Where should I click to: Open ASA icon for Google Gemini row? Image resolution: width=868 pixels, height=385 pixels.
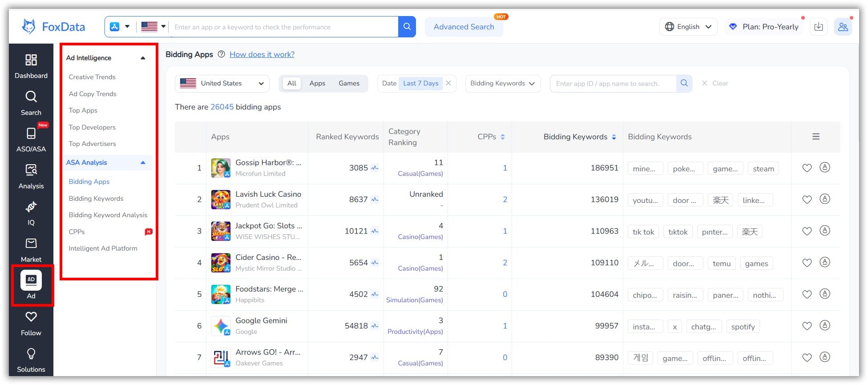click(x=824, y=325)
